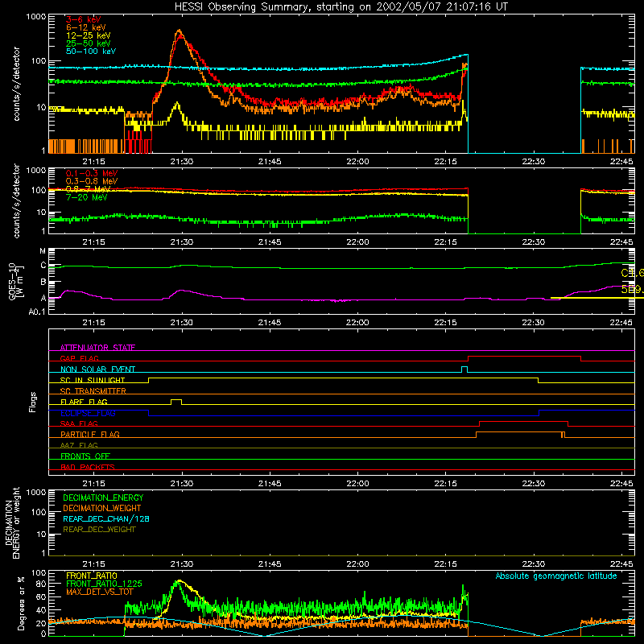This screenshot has height=644, width=644.
Task: Select the yellow '12-25 keV' legend label
Action: coord(89,35)
